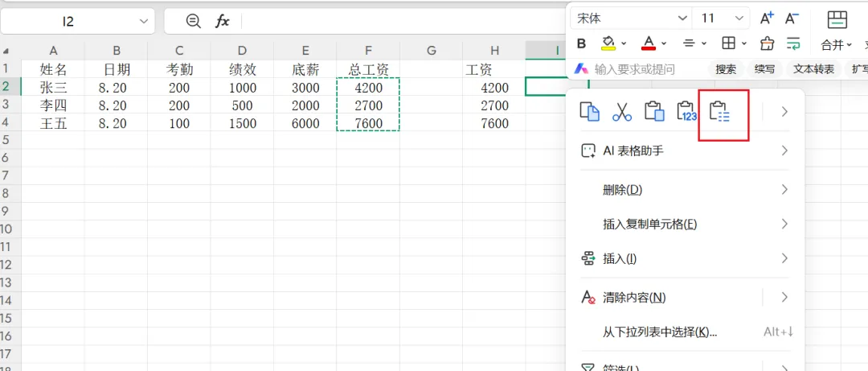Select cell 张三

[53, 87]
